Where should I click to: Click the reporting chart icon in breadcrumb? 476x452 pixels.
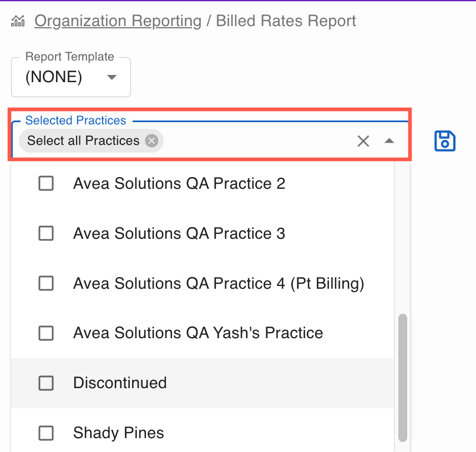tap(18, 22)
